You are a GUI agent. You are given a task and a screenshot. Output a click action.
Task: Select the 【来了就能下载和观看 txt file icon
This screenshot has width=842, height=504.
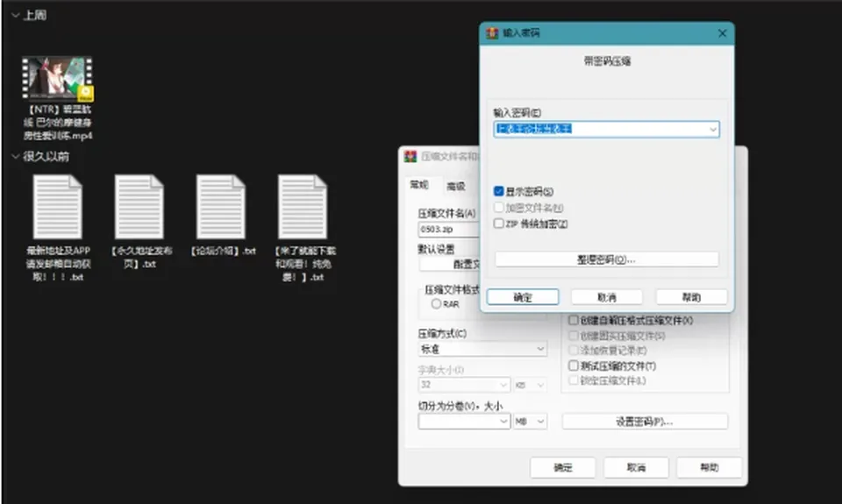point(303,207)
